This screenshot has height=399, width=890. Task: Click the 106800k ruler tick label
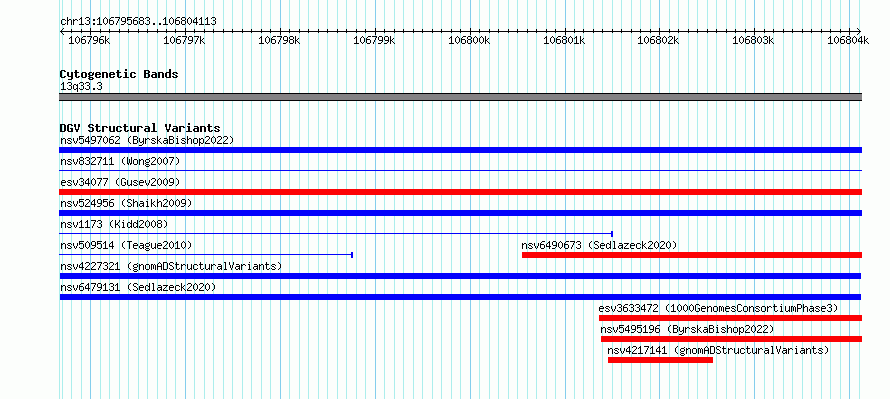(x=469, y=40)
